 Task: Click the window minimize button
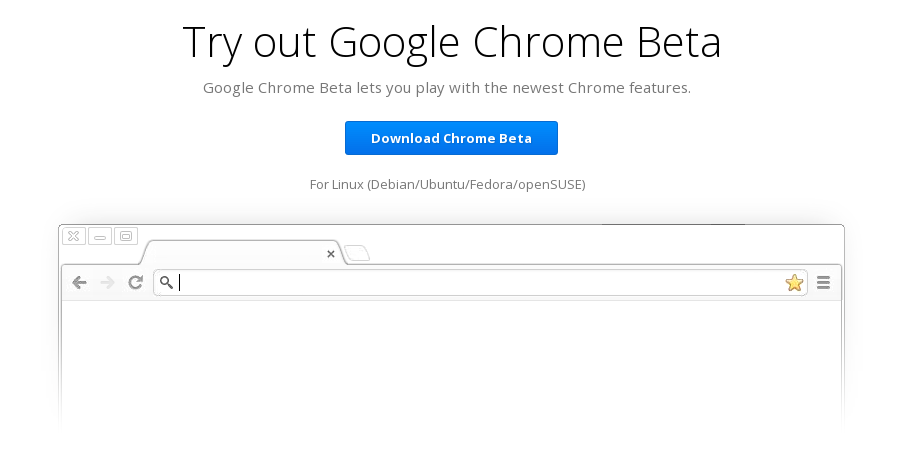pos(100,236)
